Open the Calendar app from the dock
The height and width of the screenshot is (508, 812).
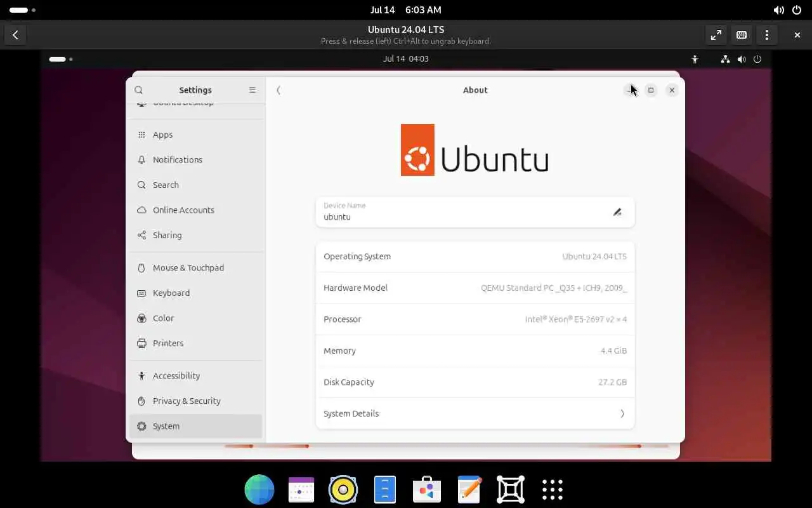coord(301,490)
